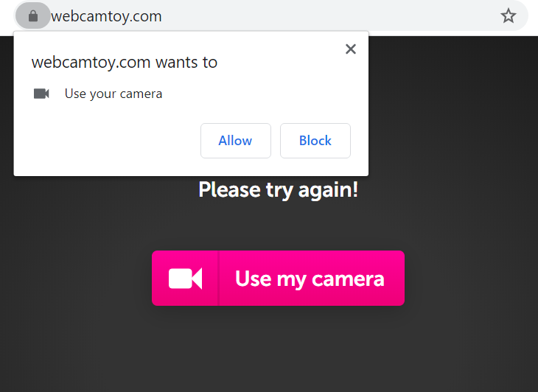This screenshot has width=538, height=392.
Task: Click the 'Please try again!' message
Action: [x=279, y=189]
